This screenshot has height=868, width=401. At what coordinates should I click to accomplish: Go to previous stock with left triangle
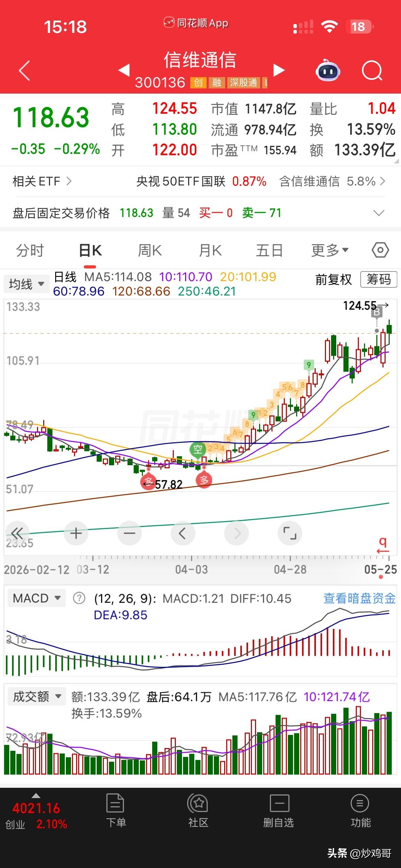124,70
